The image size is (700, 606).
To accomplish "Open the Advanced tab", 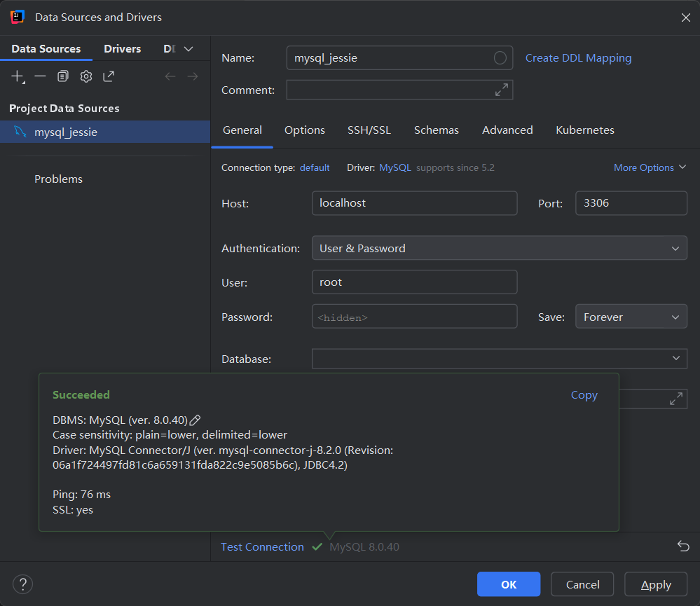I will pos(507,130).
